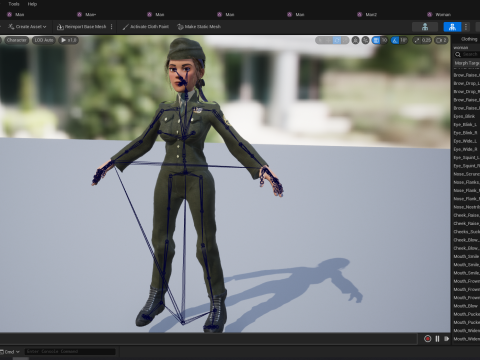Open the Cmd console type dropdown

click(x=10, y=352)
